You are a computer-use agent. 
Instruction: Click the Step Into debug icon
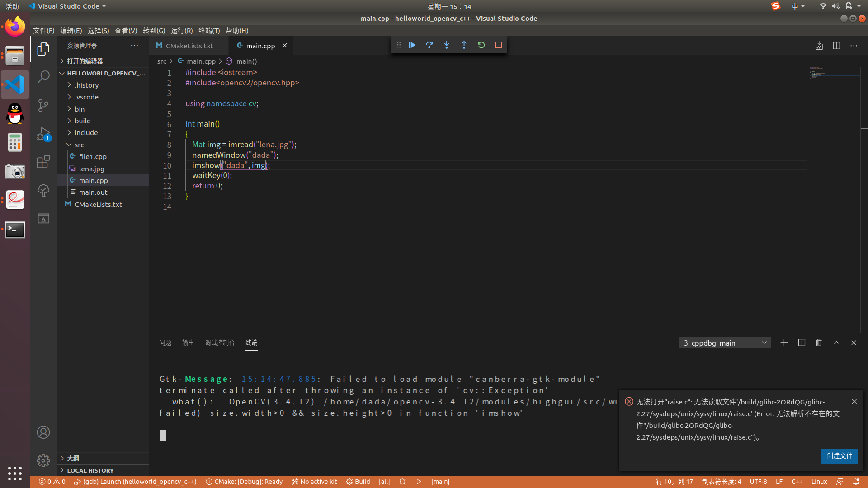coord(447,45)
